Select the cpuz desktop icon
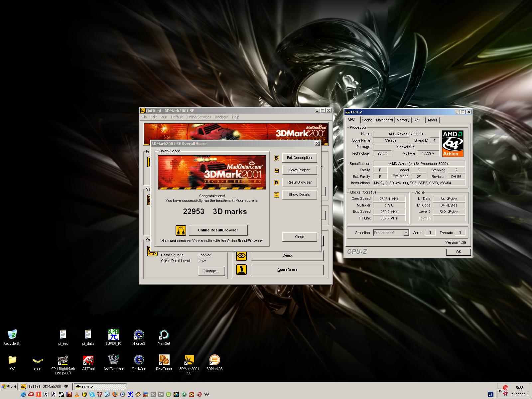This screenshot has width=532, height=399. pyautogui.click(x=38, y=362)
